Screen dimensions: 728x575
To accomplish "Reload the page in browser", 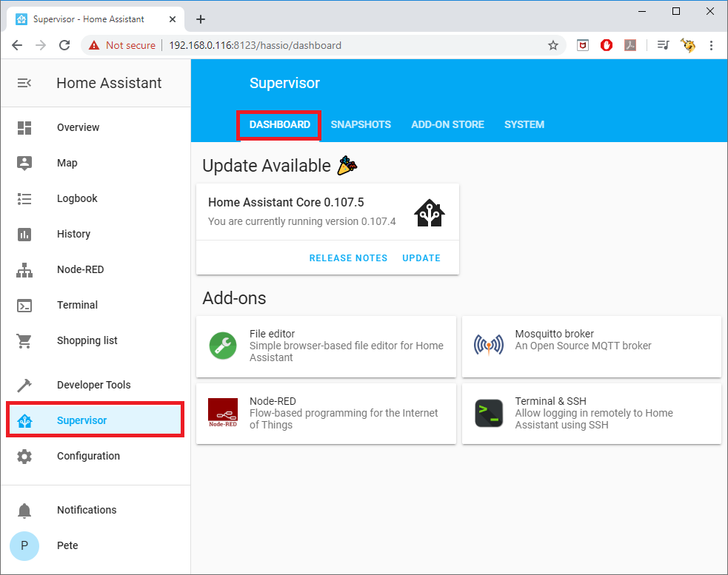I will coord(64,45).
